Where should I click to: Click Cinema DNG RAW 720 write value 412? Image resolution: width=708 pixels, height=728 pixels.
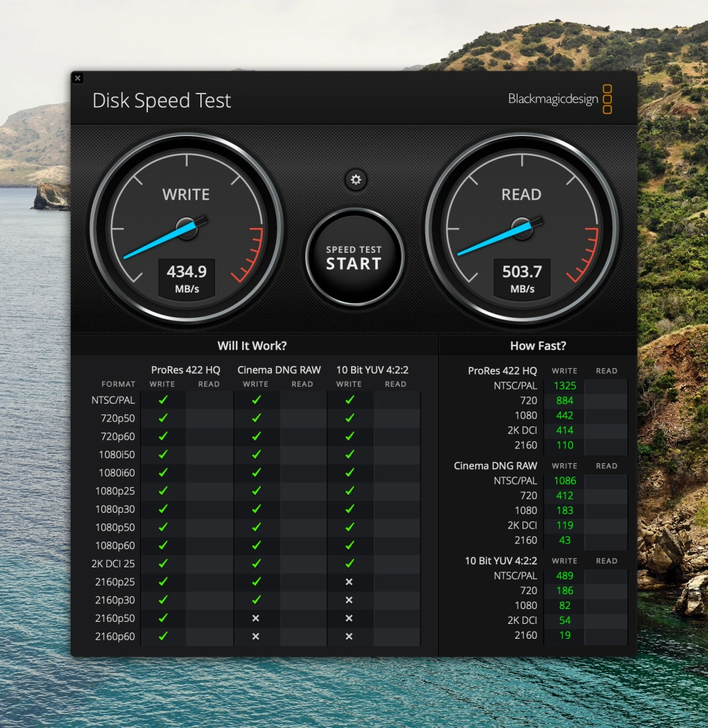[x=564, y=496]
